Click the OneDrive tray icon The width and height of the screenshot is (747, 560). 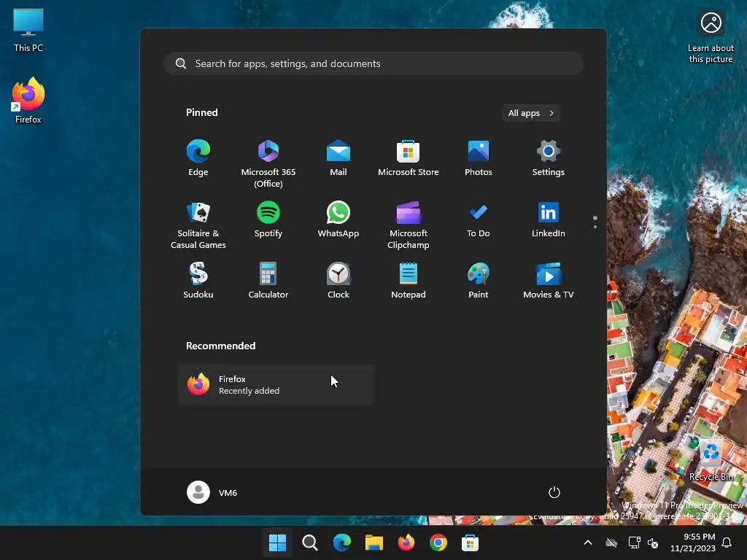(611, 542)
